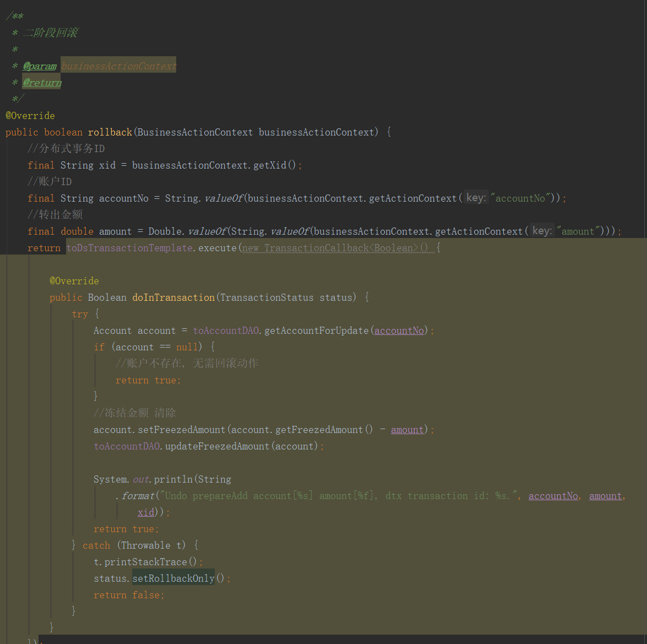The width and height of the screenshot is (647, 644).
Task: Click the comment //转出金额
Action: 55,215
